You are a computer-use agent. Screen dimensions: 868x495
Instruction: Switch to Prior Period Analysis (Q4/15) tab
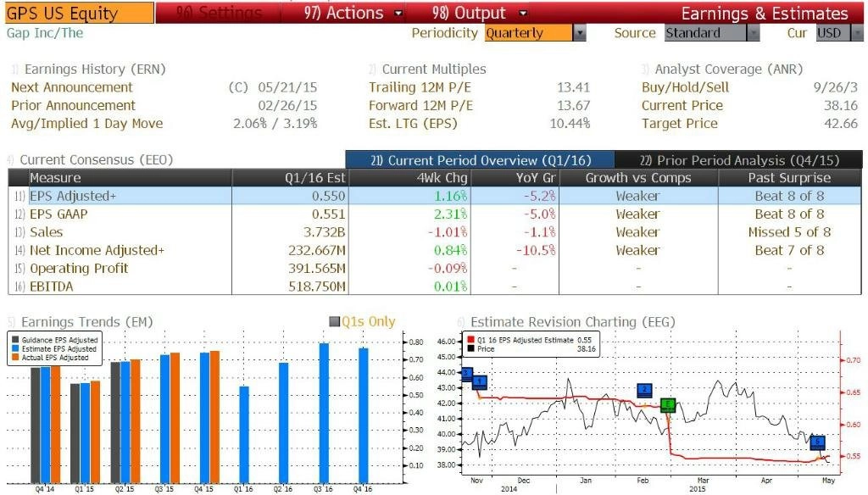(738, 160)
